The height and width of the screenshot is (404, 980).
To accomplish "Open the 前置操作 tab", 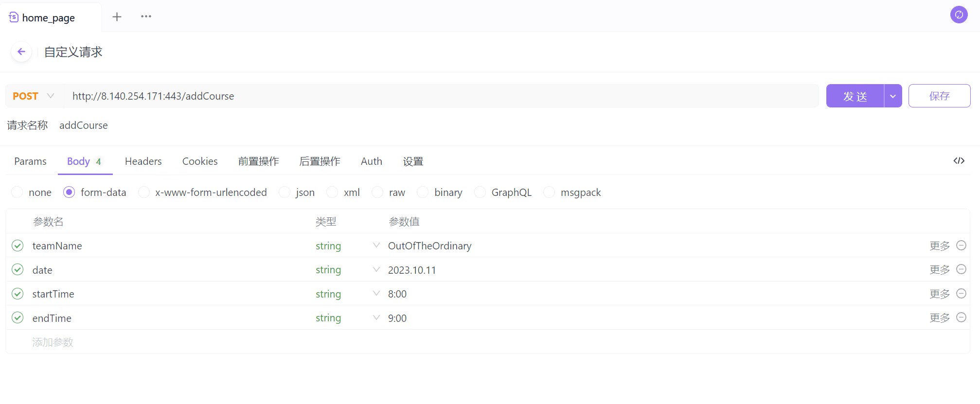I will pyautogui.click(x=259, y=161).
